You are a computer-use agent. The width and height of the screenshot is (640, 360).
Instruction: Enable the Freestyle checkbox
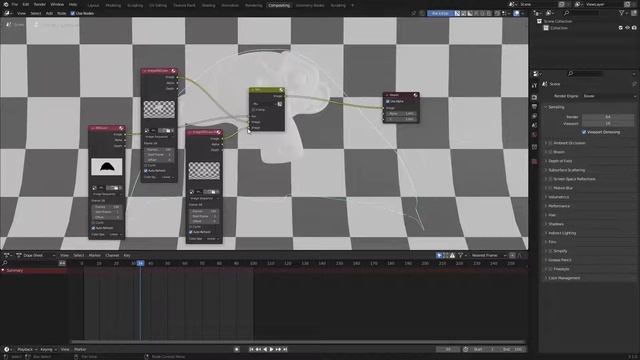click(x=551, y=269)
